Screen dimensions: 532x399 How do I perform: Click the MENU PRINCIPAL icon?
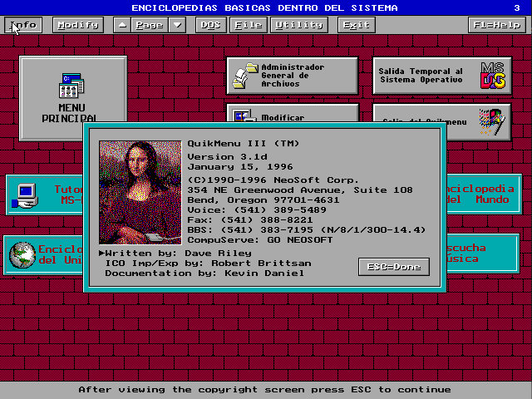tap(71, 86)
